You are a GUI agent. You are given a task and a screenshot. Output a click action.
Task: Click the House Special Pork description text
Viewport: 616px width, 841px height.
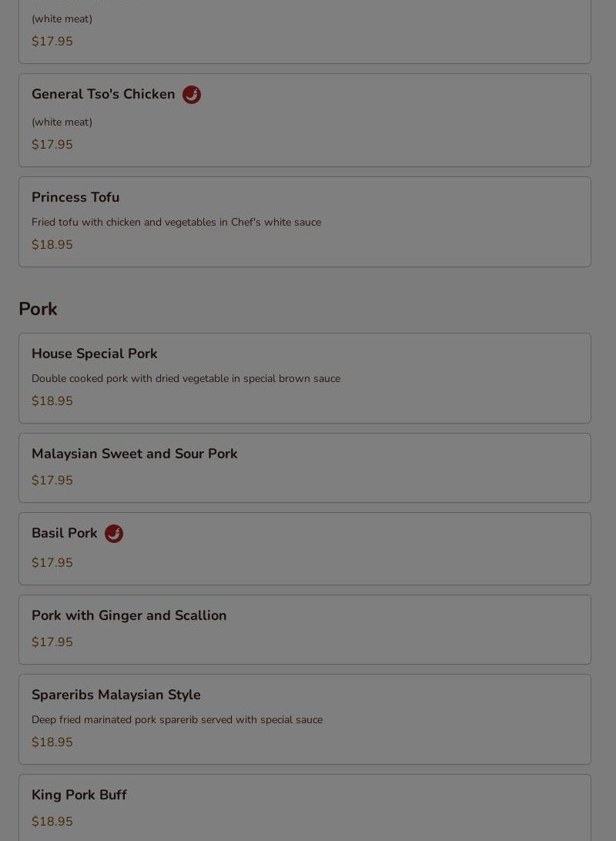[186, 379]
